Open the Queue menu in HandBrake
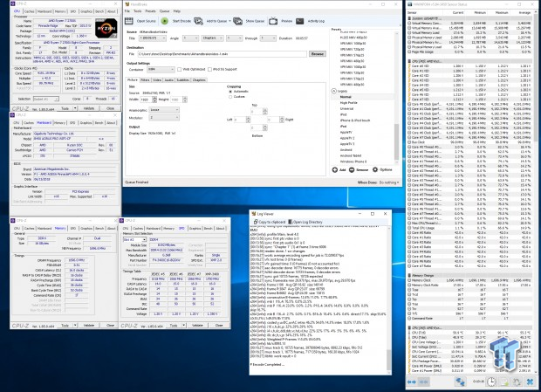Image resolution: width=541 pixels, height=392 pixels. tap(165, 11)
